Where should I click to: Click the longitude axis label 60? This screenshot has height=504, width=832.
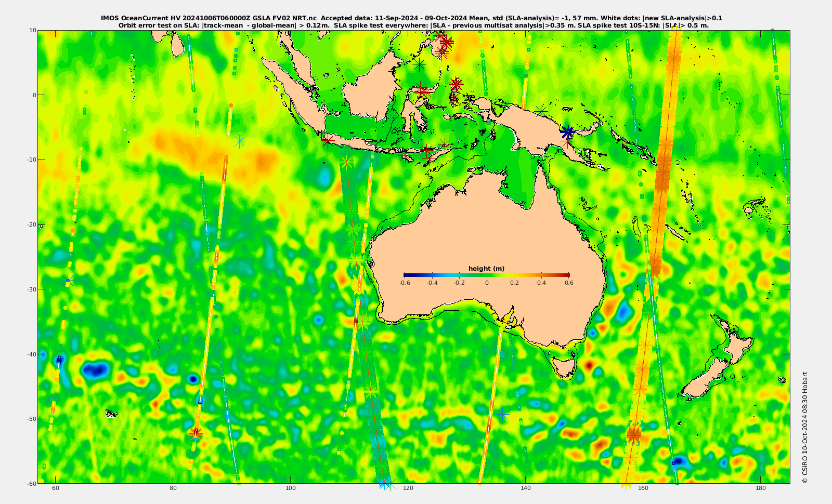click(x=56, y=488)
